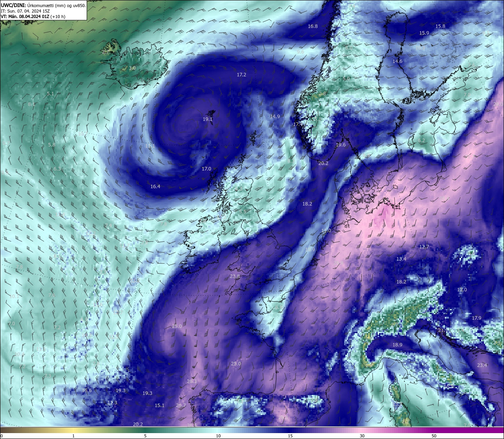
Task: Click the 3.0 value over Iceland
Action: [132, 68]
